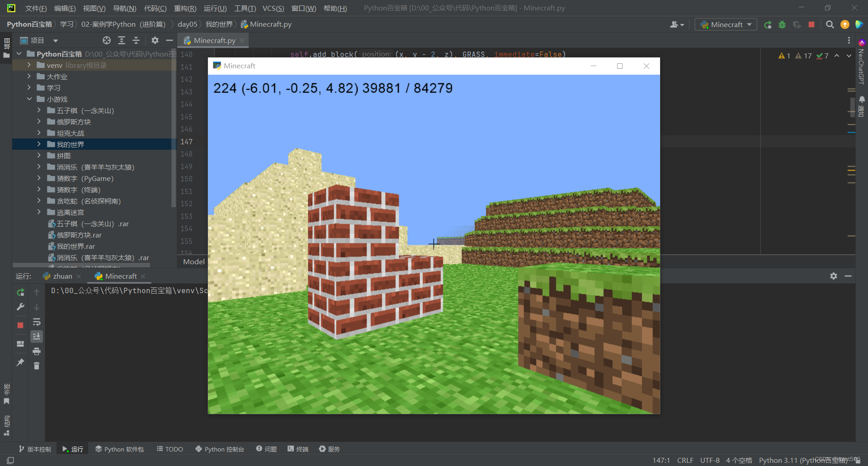Open the 重构(R) menu
This screenshot has width=868, height=466.
(185, 8)
